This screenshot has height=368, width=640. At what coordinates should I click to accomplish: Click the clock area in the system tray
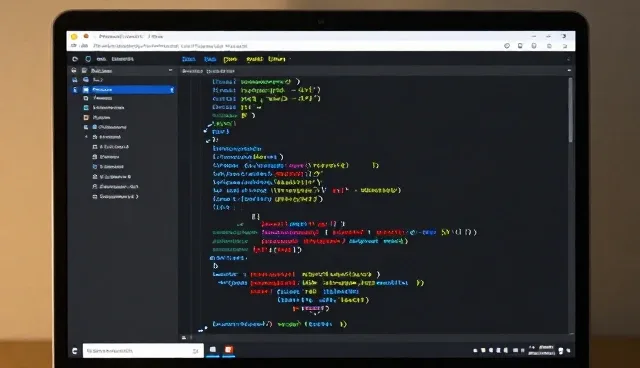(542, 350)
